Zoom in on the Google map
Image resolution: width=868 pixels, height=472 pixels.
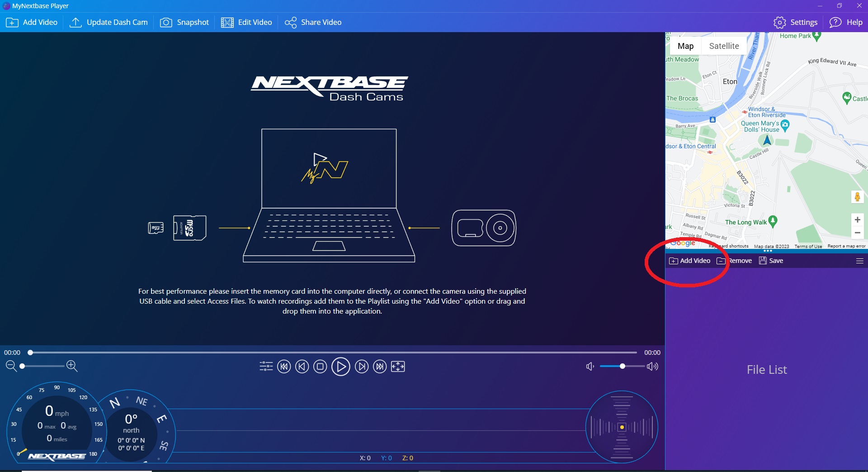pyautogui.click(x=857, y=220)
